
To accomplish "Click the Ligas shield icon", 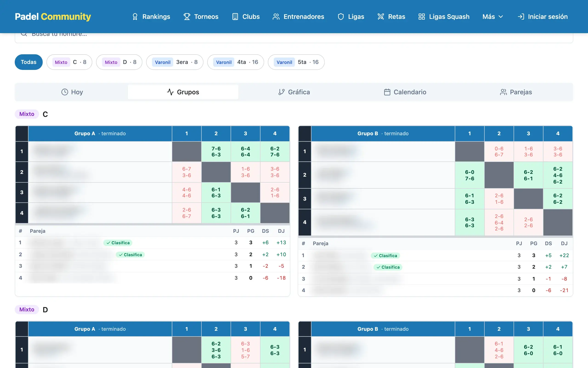I will point(341,17).
